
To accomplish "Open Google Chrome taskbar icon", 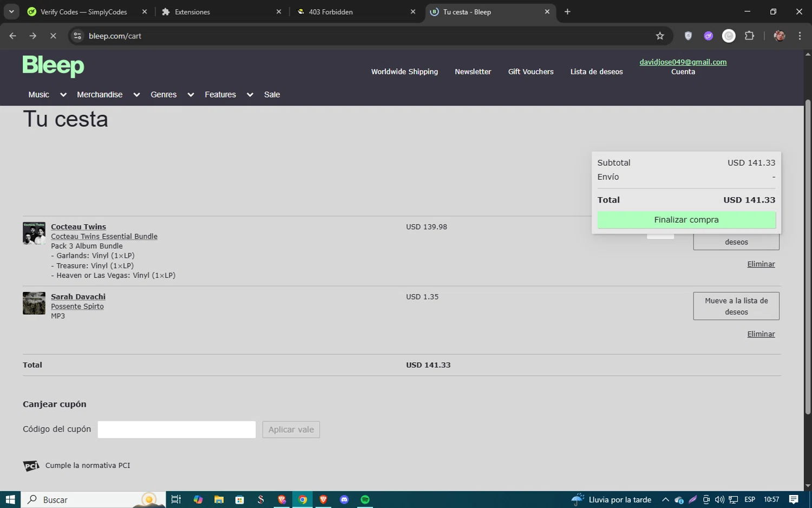I will coord(303,499).
